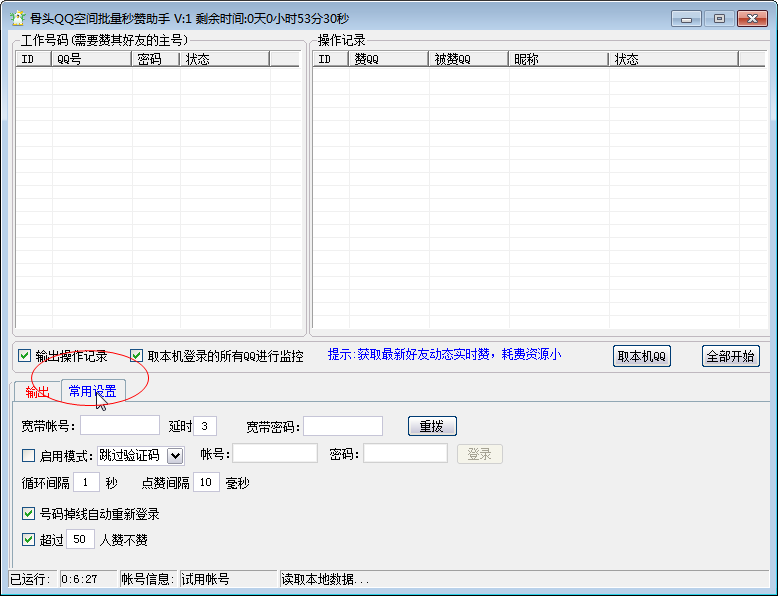Click the blue 提示 hint text

coord(445,354)
